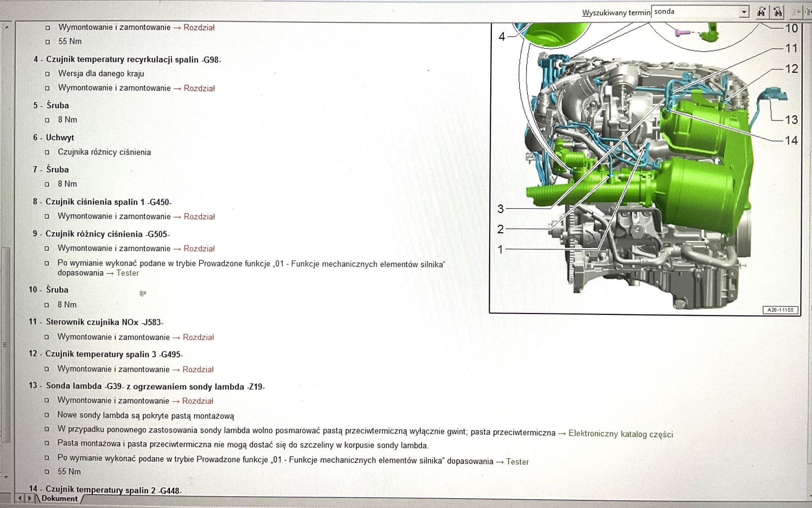This screenshot has height=508, width=812.
Task: Select the Dokument tab
Action: click(x=59, y=498)
